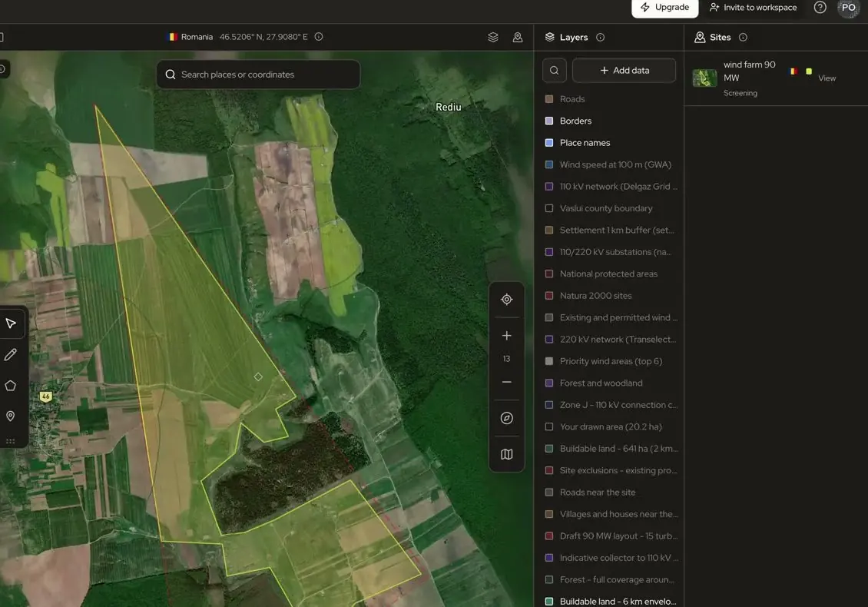868x607 pixels.
Task: Toggle Zone J 110 kV connection layer
Action: [549, 405]
